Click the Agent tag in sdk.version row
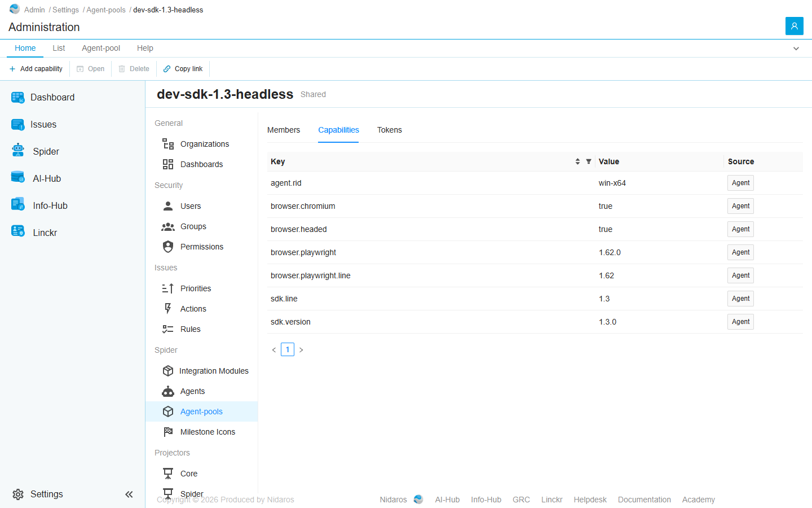The height and width of the screenshot is (508, 812). (x=740, y=322)
